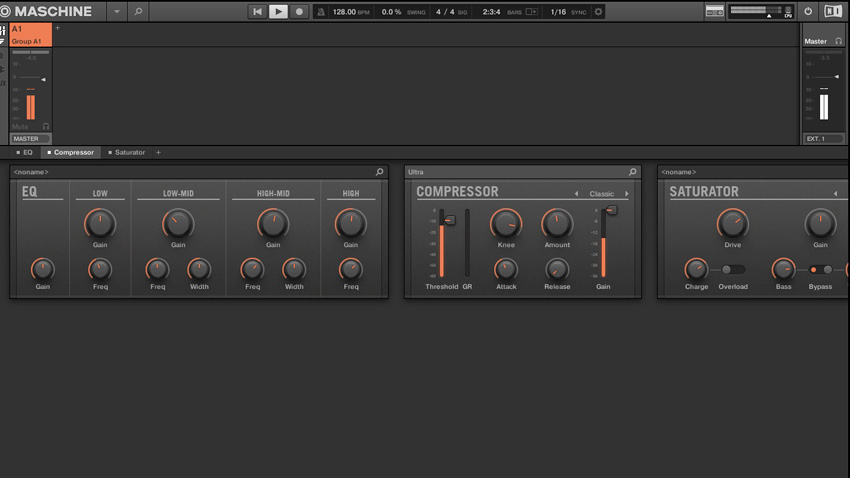
Task: Open Compressor preset search magnifier
Action: (633, 172)
